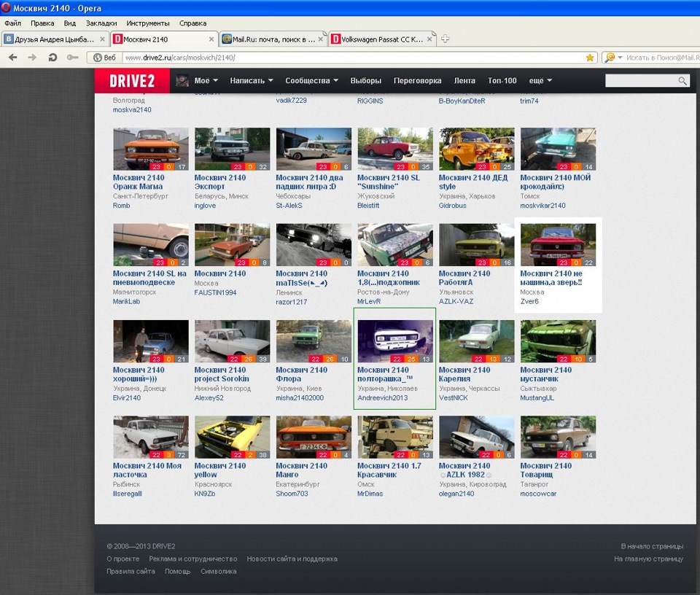Open user profile moskva2140
700x595 pixels.
point(132,110)
